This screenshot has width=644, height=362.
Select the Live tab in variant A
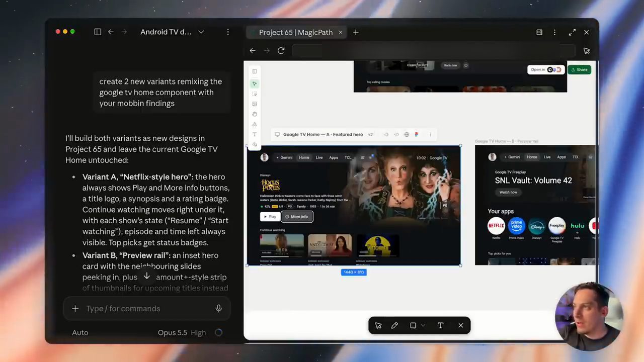coord(319,157)
